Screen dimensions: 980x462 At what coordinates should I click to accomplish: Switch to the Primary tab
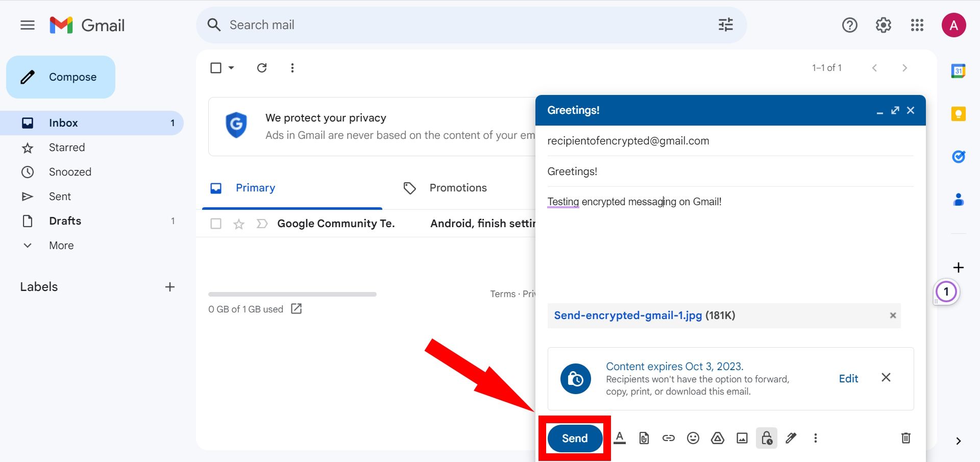[x=292, y=188]
